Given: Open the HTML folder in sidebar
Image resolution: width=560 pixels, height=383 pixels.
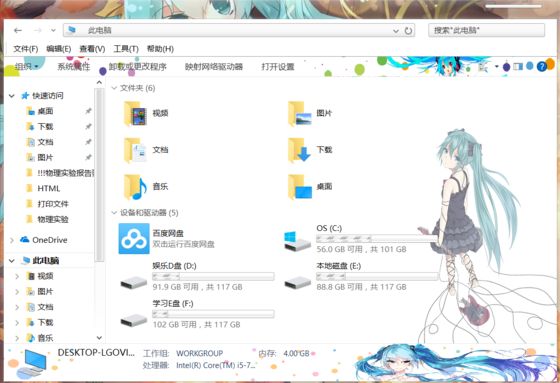Looking at the screenshot, I should click(49, 188).
